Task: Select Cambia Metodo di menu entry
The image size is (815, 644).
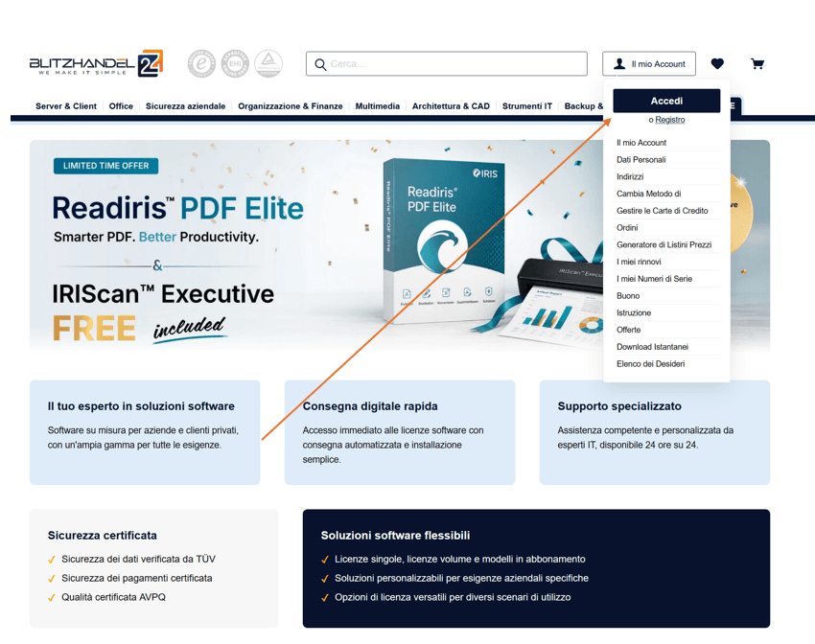Action: click(649, 194)
